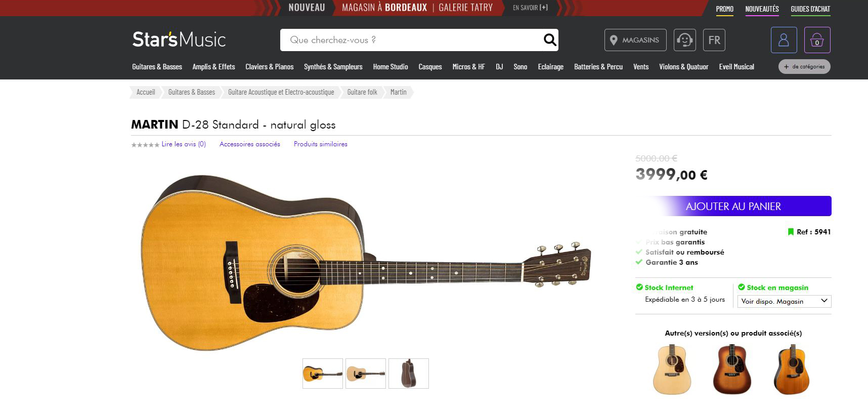Expand the plus de catégories button
The image size is (868, 411).
coord(804,67)
